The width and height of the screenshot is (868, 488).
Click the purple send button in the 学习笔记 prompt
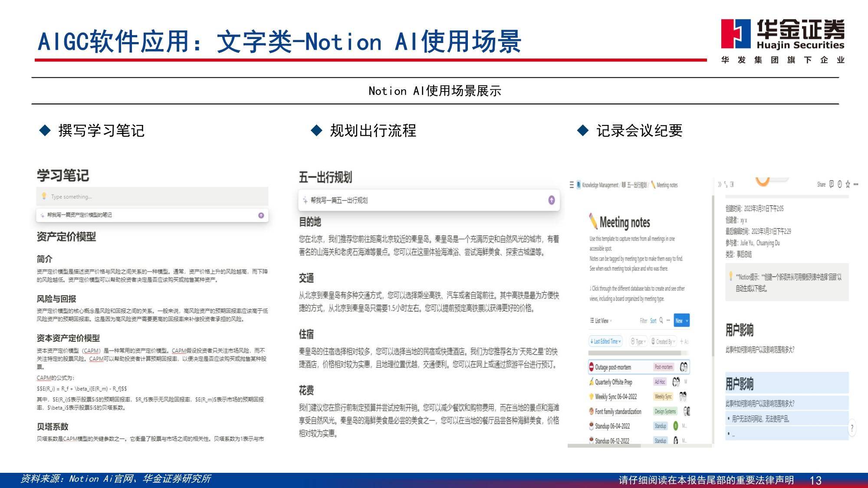261,215
